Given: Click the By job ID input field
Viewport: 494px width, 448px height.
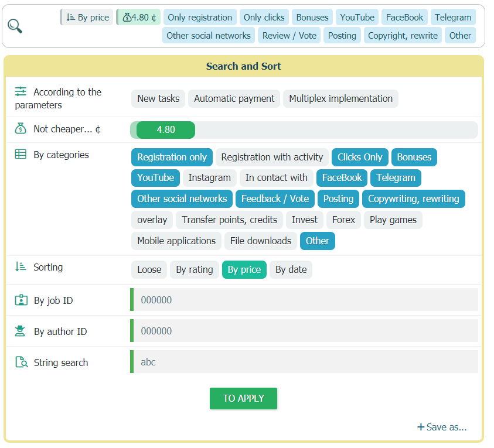Looking at the screenshot, I should [x=304, y=300].
